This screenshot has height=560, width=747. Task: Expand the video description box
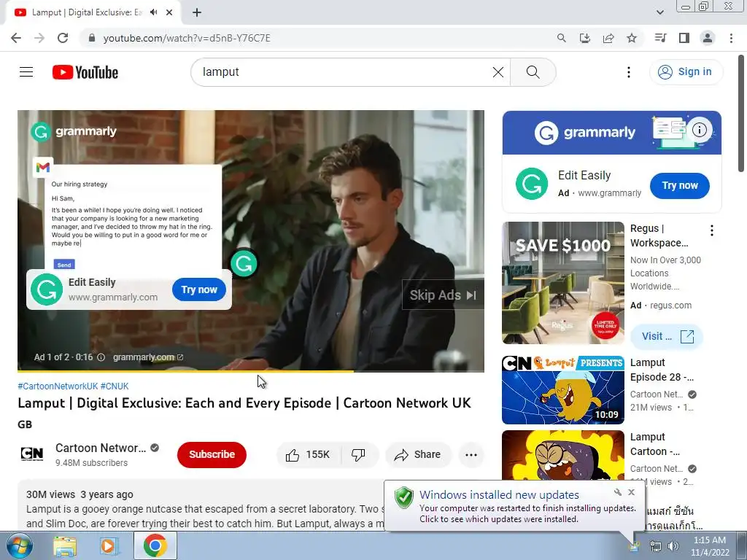pos(200,505)
